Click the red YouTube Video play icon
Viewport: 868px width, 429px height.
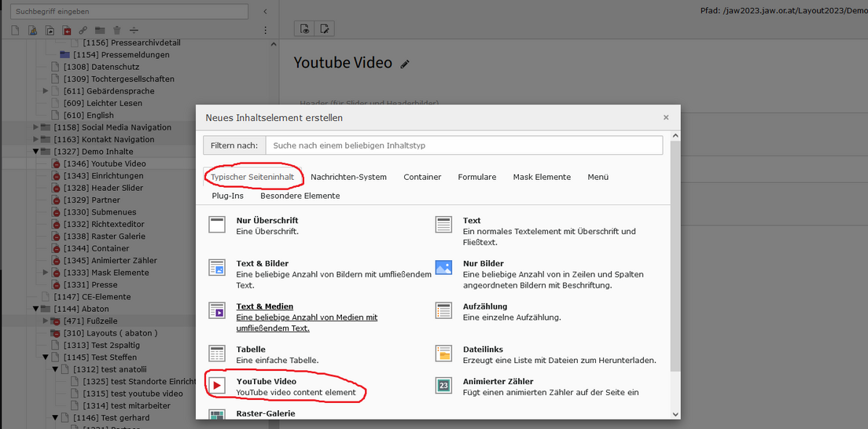click(217, 385)
